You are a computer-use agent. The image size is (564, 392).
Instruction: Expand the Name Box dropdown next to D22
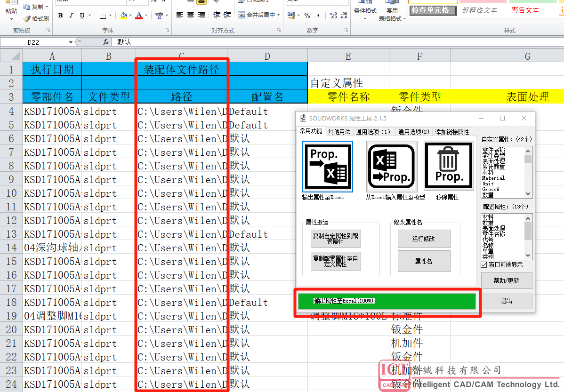pos(71,42)
